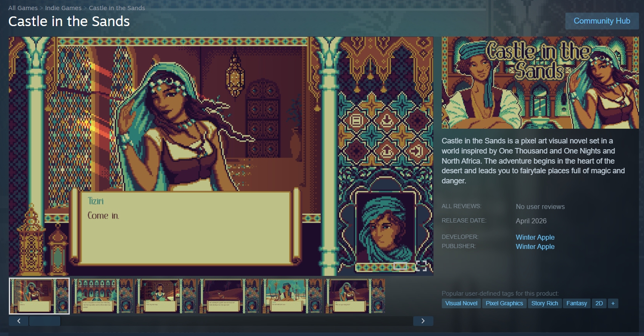Click the thumbnail strip scrollbar handle
This screenshot has width=644, height=336.
45,321
